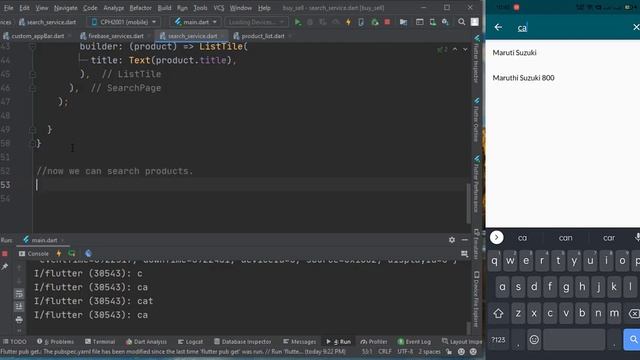
Task: Pin the Run tab with pin icon
Action: click(5, 267)
